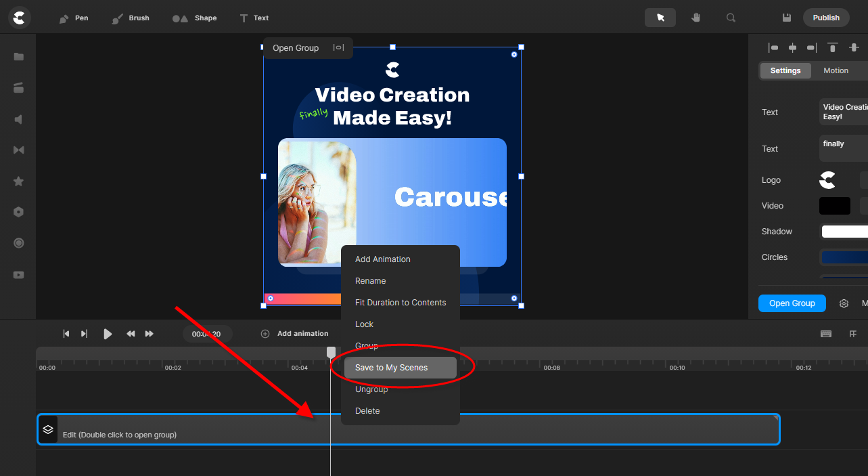
Task: Click the zoom magnifier tool
Action: click(731, 18)
